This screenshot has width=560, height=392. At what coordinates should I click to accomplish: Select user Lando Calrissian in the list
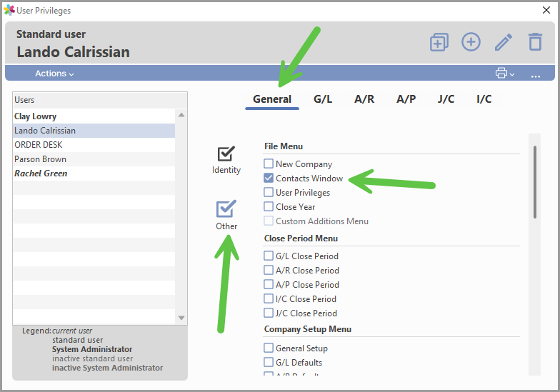click(94, 131)
